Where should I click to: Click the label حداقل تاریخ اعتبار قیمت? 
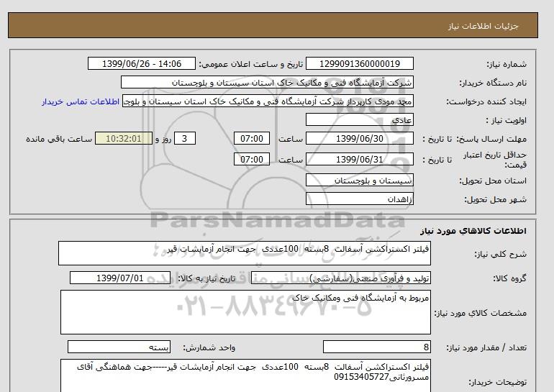point(495,160)
